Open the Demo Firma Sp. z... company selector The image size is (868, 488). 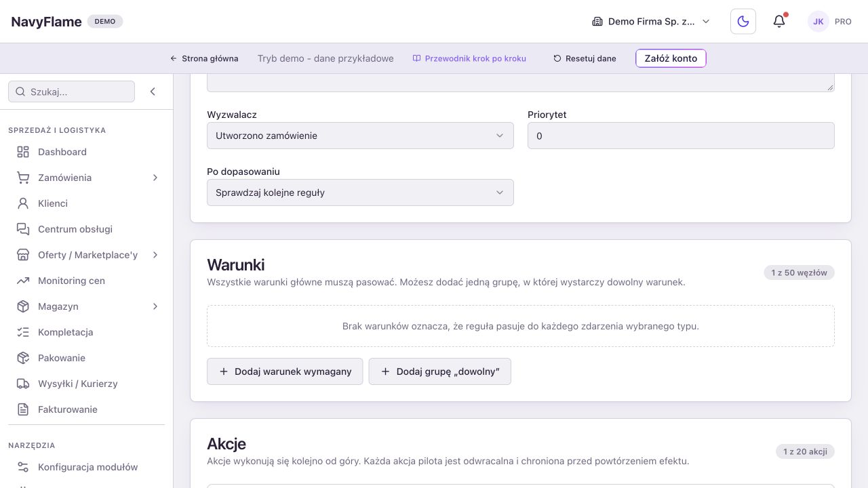tap(651, 22)
